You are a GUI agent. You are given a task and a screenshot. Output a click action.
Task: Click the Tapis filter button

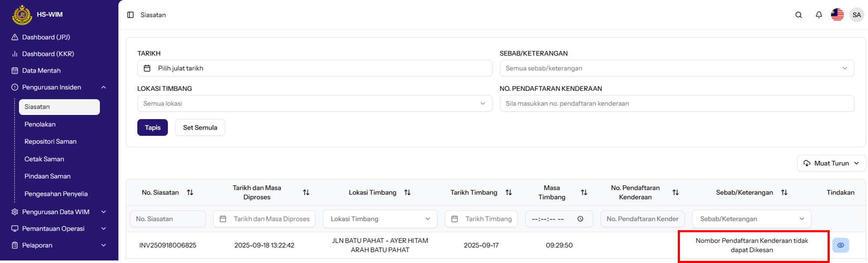point(152,128)
